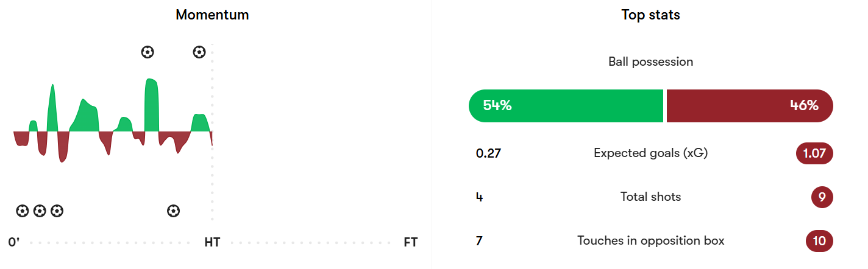
Task: Click the first home-team goal ball above the chart
Action: [x=148, y=52]
